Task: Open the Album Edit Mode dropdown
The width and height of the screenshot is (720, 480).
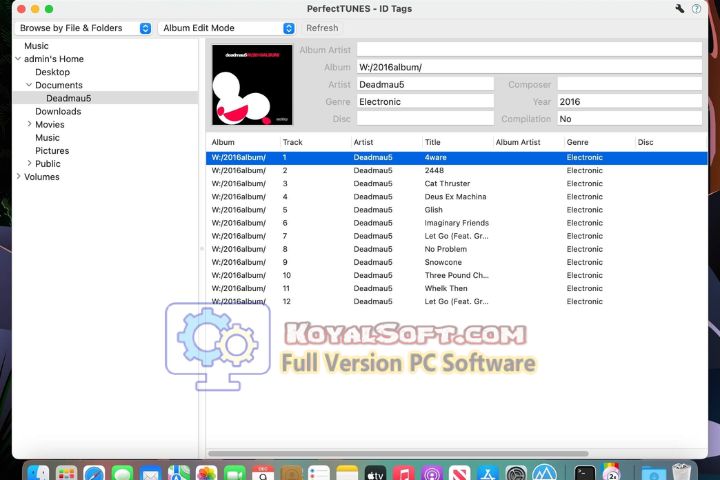Action: [x=227, y=28]
